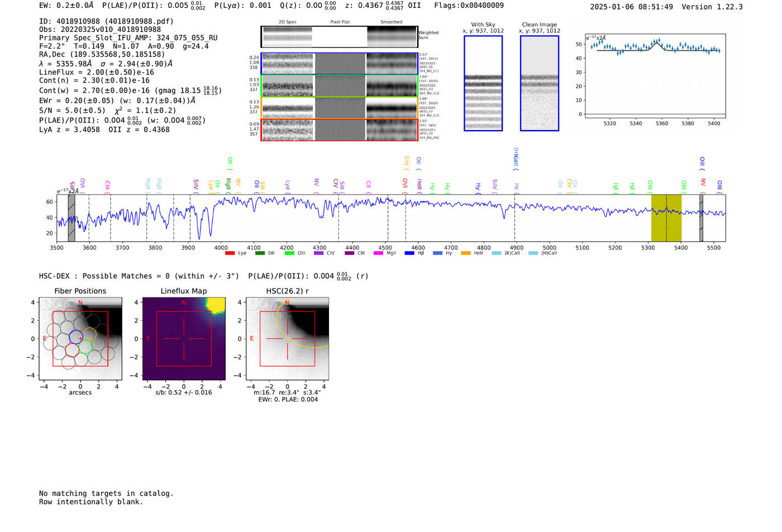Click the gray band near 5460

[x=701, y=218]
